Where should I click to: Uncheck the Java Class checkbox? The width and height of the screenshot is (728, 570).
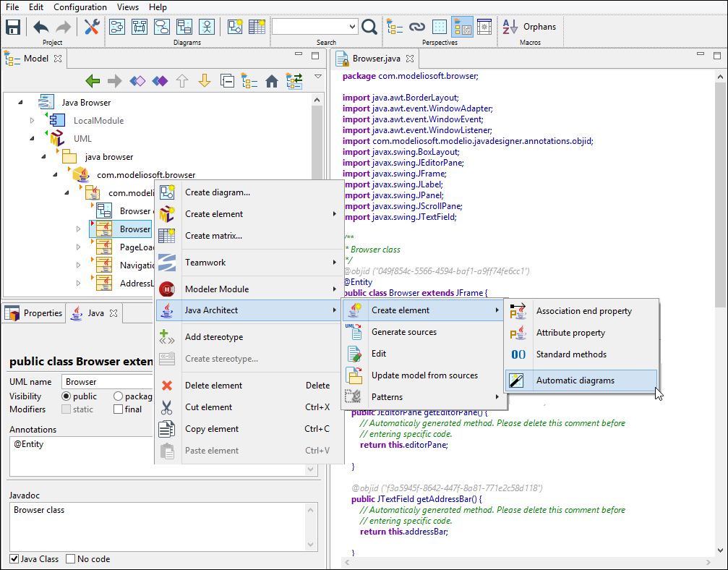pos(14,559)
